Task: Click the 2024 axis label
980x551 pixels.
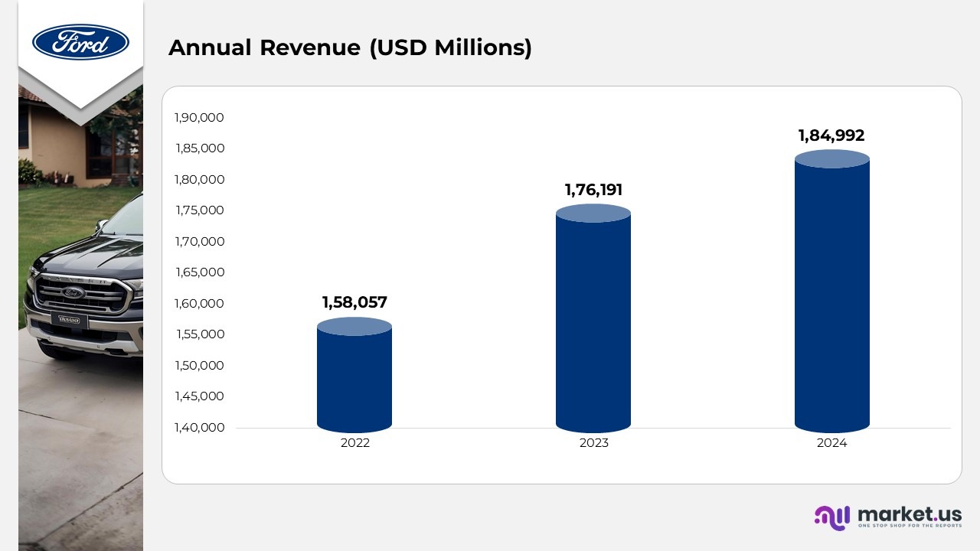Action: point(832,443)
